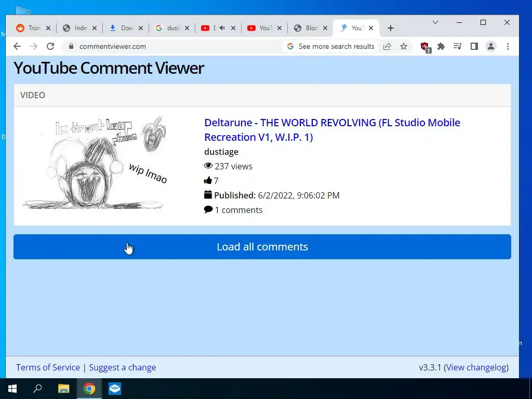Click See more search results chip
Screen dimensions: 532x399
pyautogui.click(x=330, y=46)
